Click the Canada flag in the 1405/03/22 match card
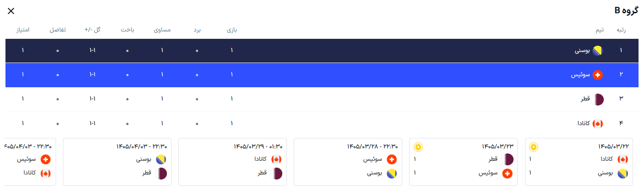This screenshot has height=190, width=644. (x=623, y=159)
